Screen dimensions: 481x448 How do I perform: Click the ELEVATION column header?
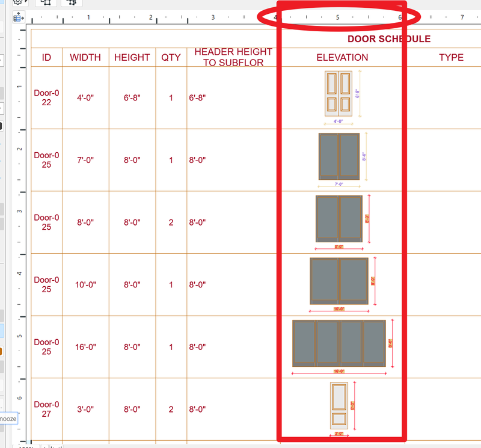342,57
